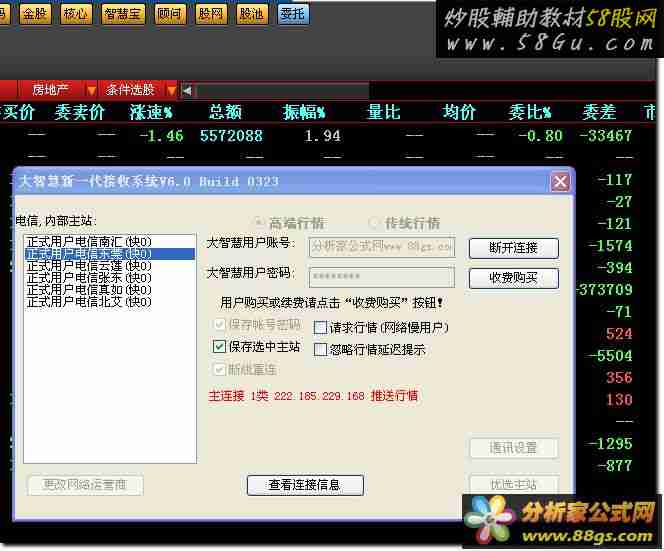This screenshot has width=664, height=551.
Task: Open the 智慧宝 toolbar button
Action: 122,14
